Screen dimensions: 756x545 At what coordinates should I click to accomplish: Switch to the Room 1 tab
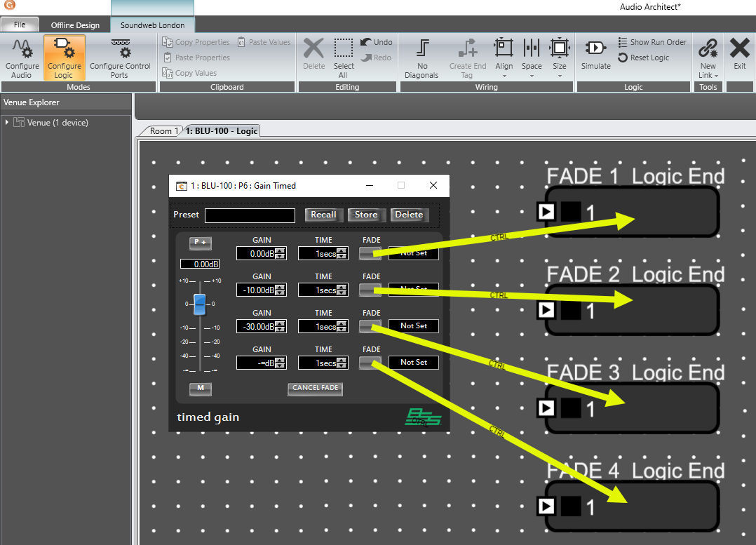[x=163, y=130]
